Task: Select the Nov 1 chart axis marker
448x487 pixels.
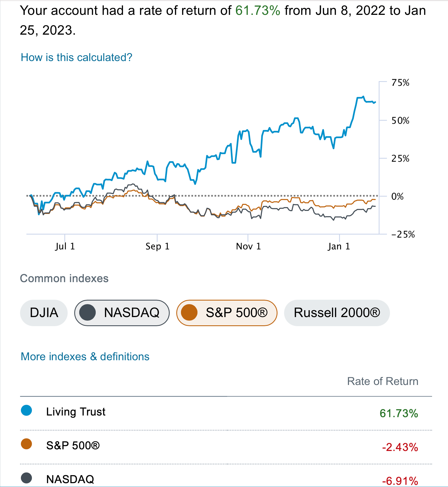Action: (248, 246)
